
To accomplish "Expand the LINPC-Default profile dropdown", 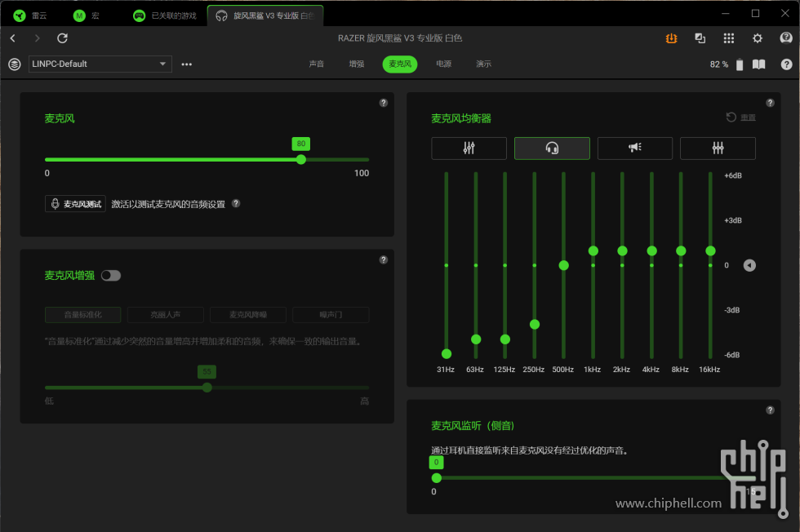I will tap(100, 64).
